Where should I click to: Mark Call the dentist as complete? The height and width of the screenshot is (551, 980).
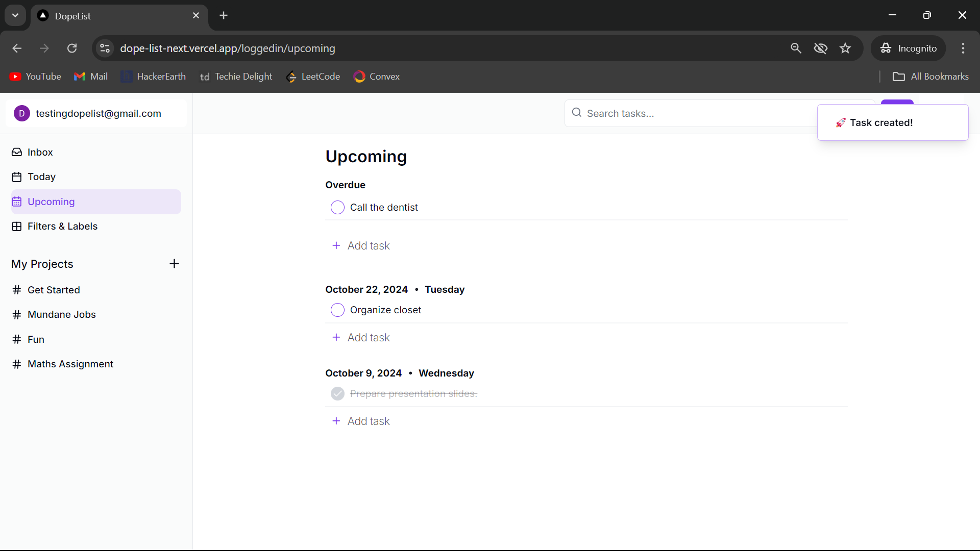337,208
